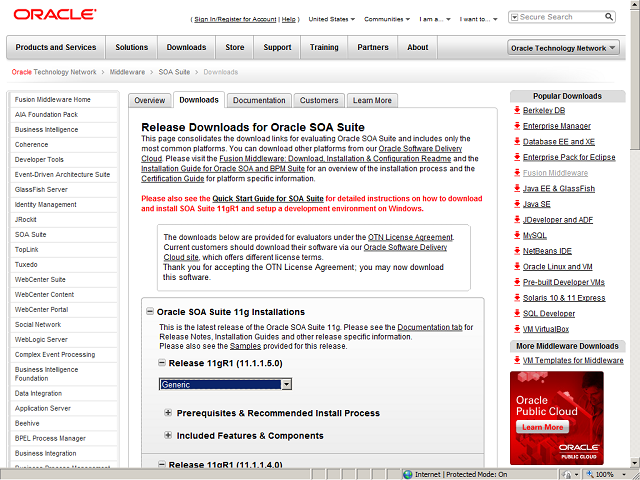Click download arrow icon beside Berkeley DB
Image resolution: width=640 pixels, height=480 pixels.
click(516, 111)
